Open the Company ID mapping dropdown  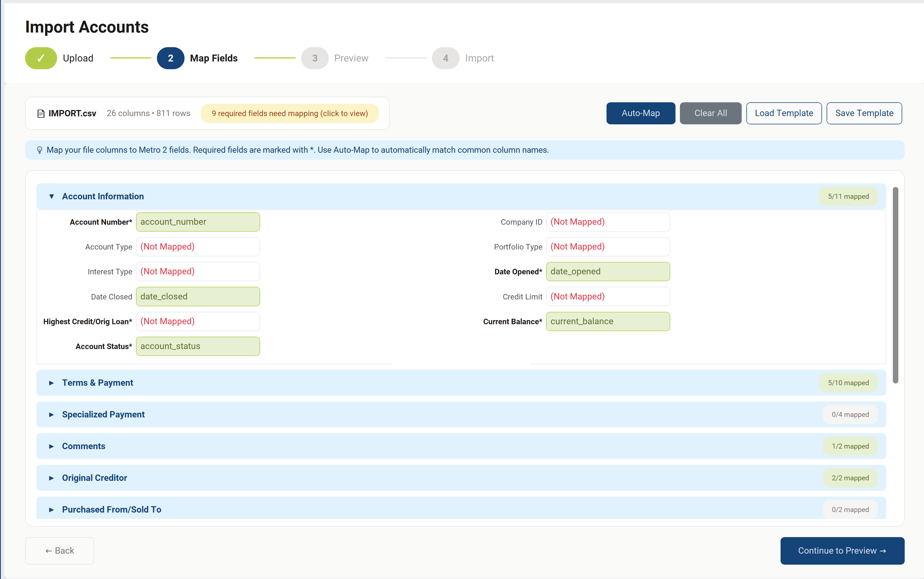pyautogui.click(x=608, y=222)
